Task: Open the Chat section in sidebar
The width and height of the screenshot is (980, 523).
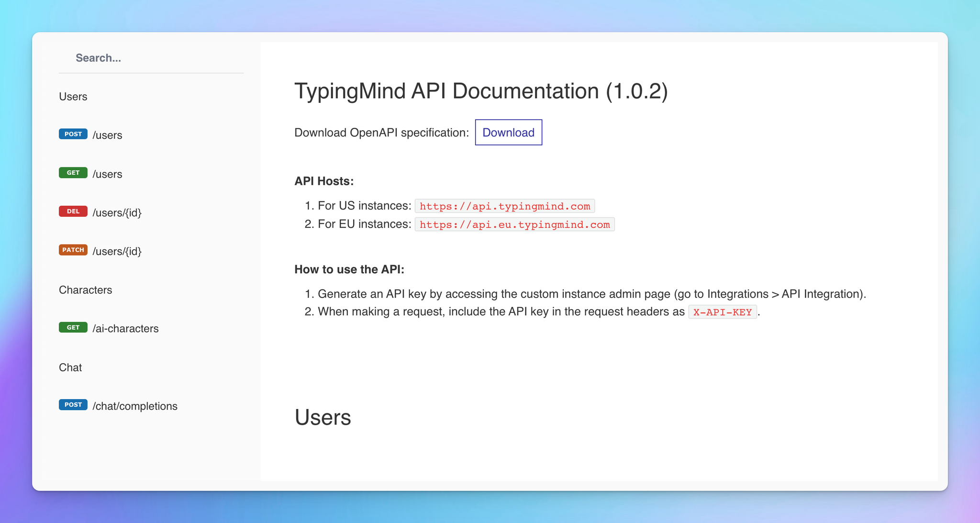Action: 70,367
